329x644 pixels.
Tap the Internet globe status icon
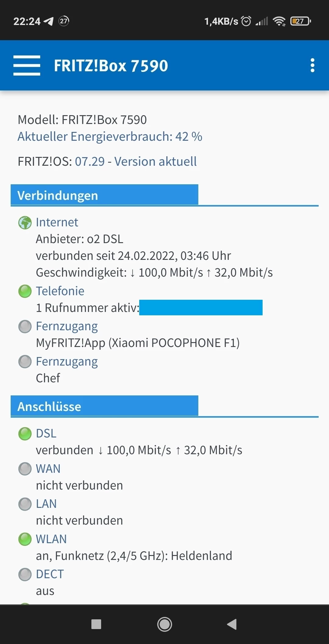click(25, 223)
